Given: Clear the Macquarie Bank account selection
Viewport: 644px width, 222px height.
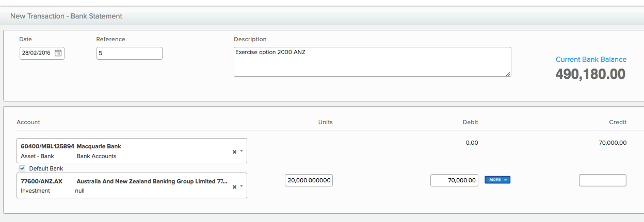Looking at the screenshot, I should click(x=234, y=152).
